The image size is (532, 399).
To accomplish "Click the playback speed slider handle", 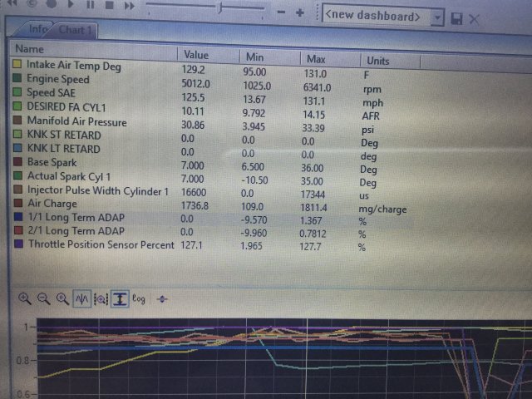I will coord(219,7).
